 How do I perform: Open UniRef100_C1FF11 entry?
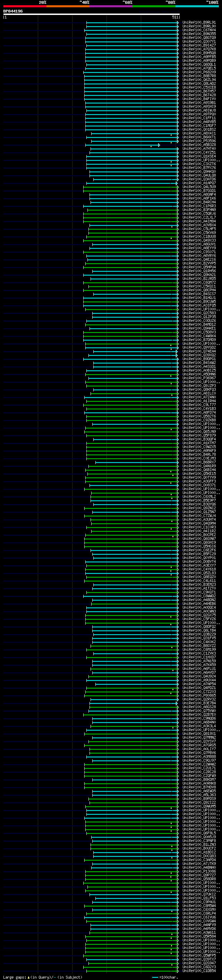pos(199,118)
